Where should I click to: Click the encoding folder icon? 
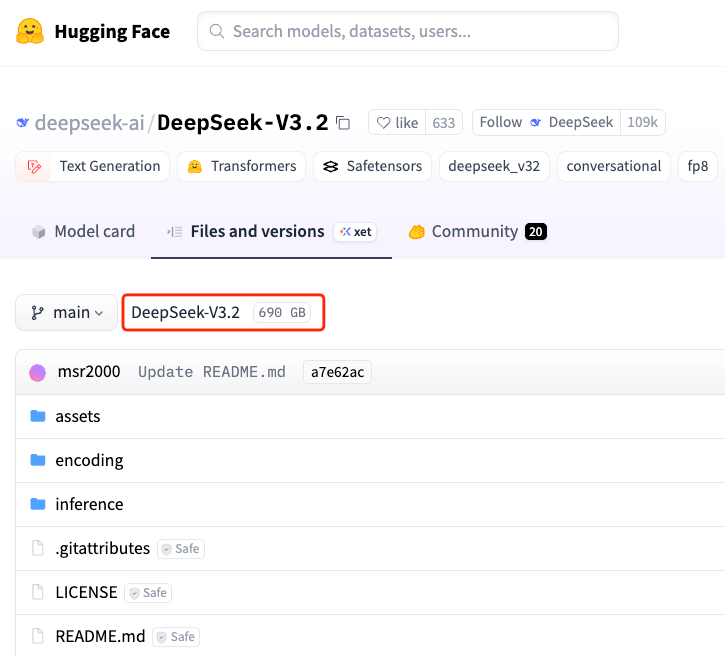(38, 460)
